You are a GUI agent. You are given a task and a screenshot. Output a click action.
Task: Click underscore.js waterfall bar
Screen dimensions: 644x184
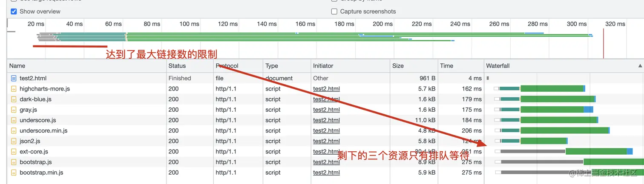coord(546,120)
